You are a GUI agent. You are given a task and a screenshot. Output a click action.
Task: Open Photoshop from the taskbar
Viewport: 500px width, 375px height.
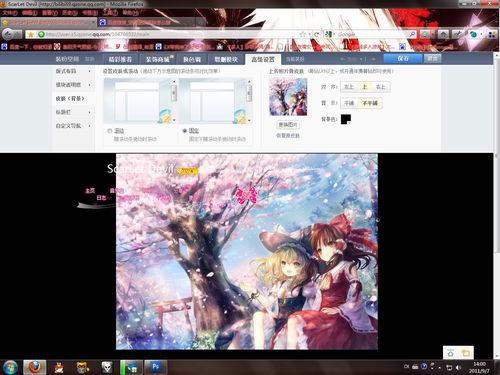(156, 367)
